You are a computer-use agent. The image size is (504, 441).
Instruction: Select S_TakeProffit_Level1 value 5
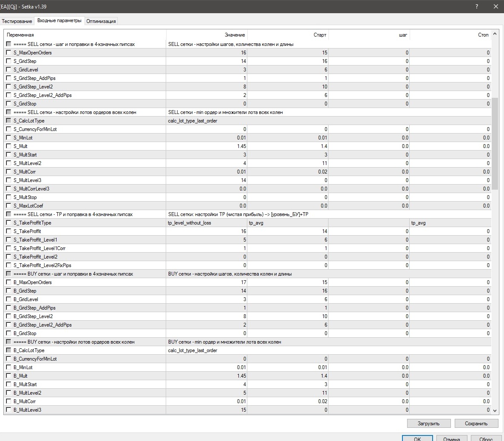tap(207, 240)
